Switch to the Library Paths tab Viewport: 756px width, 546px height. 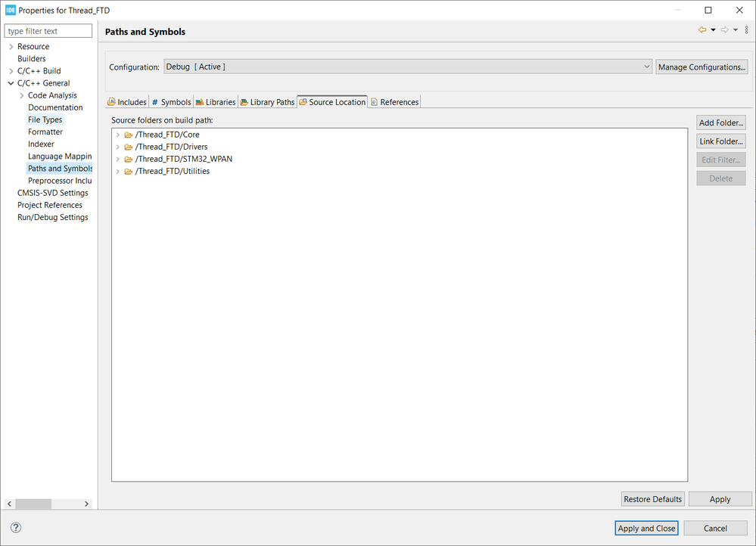coord(267,102)
